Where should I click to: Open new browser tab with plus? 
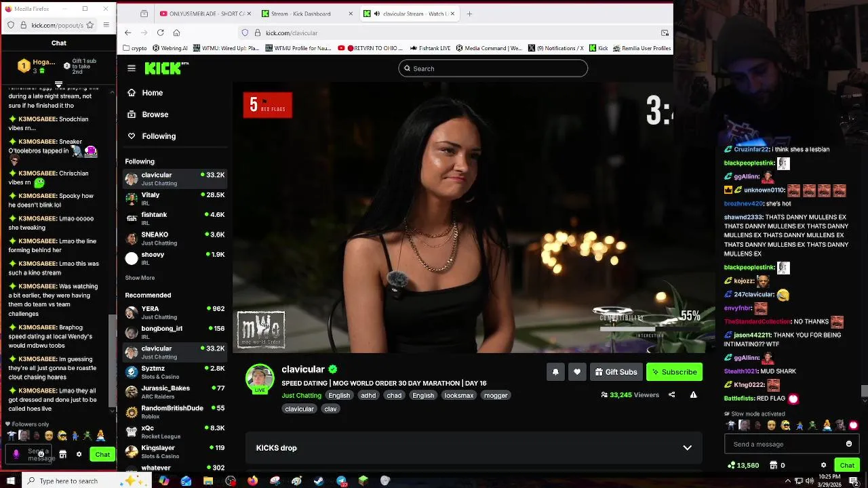pos(469,14)
